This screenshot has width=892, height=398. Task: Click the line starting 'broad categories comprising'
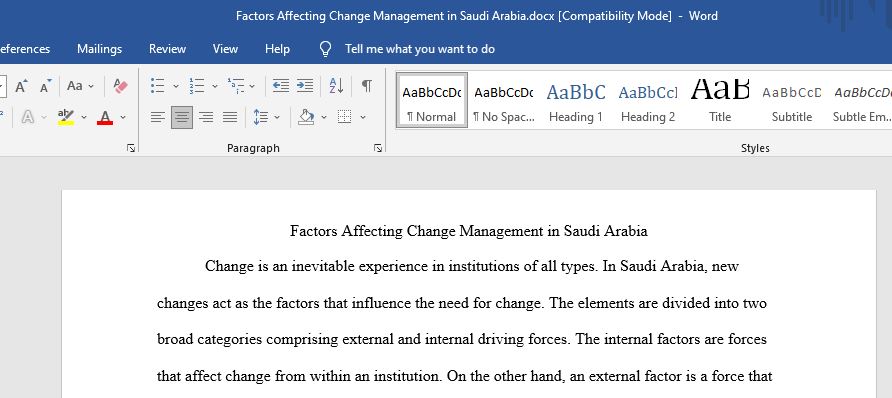pyautogui.click(x=461, y=339)
